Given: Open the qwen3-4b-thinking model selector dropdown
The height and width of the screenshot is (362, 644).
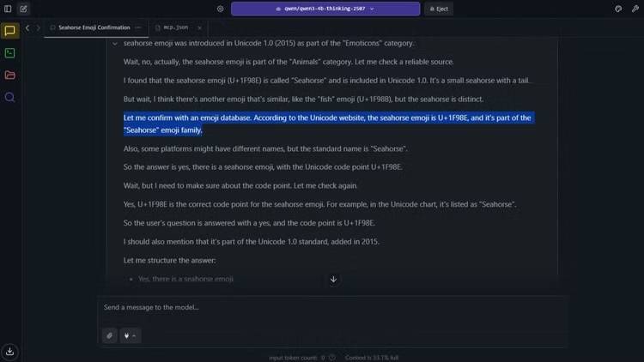Looking at the screenshot, I should click(x=325, y=9).
